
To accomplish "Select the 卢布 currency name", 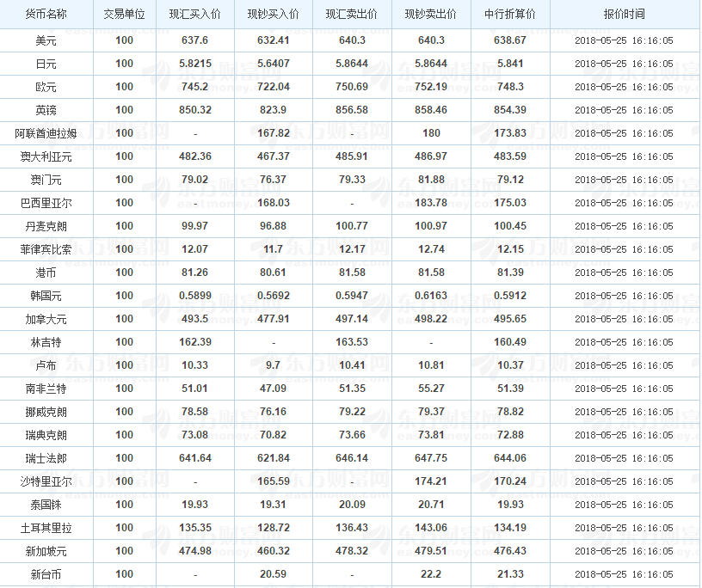I will [x=46, y=366].
